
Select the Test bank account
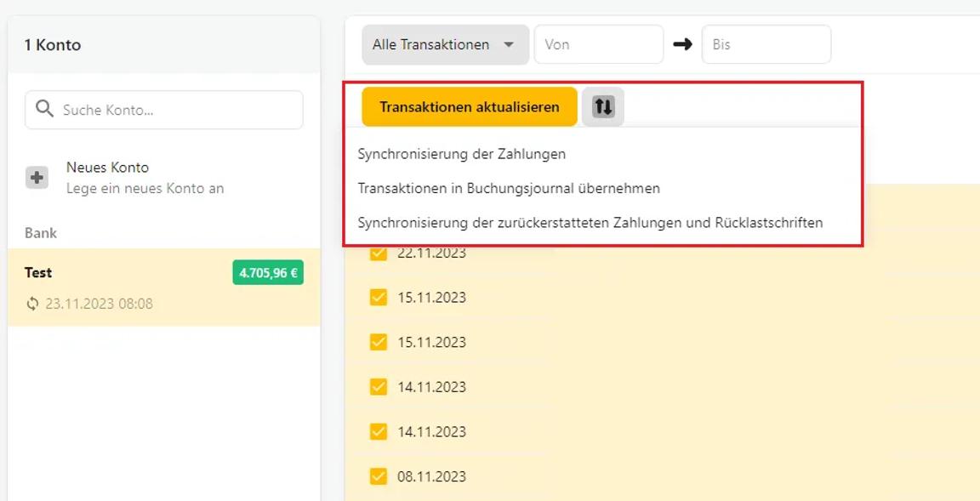(x=163, y=288)
